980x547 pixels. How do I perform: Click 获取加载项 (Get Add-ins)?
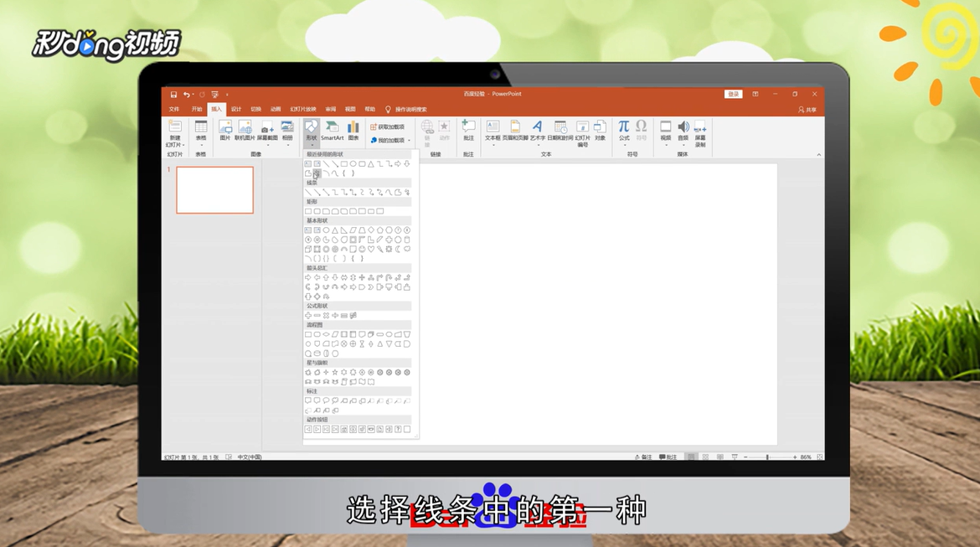tap(388, 126)
